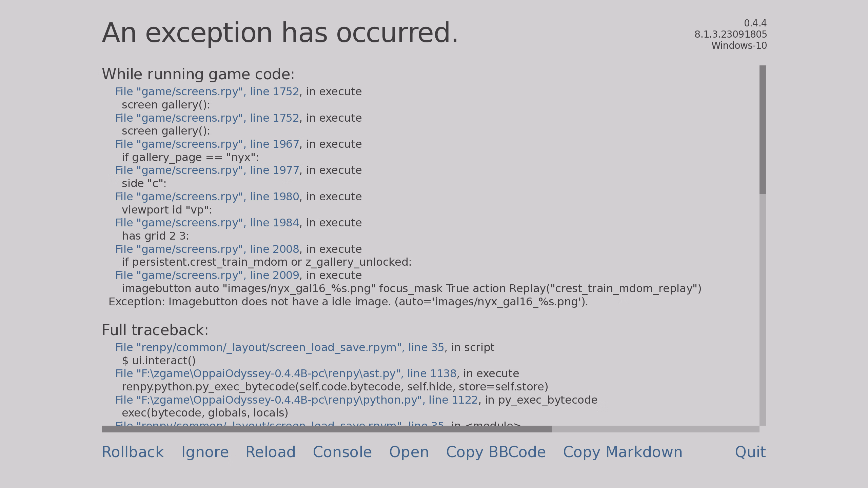Viewport: 868px width, 488px height.
Task: Open screens.rpy line 1967 link
Action: 207,144
